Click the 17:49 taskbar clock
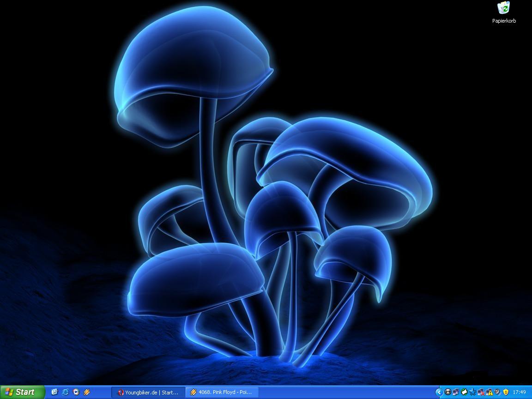 (520, 392)
